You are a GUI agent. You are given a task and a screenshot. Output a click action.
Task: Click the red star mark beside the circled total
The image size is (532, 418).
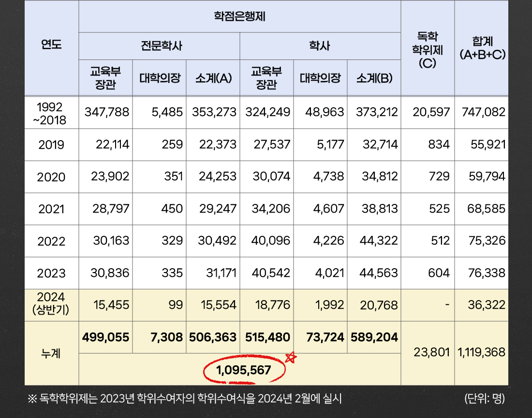pos(291,358)
